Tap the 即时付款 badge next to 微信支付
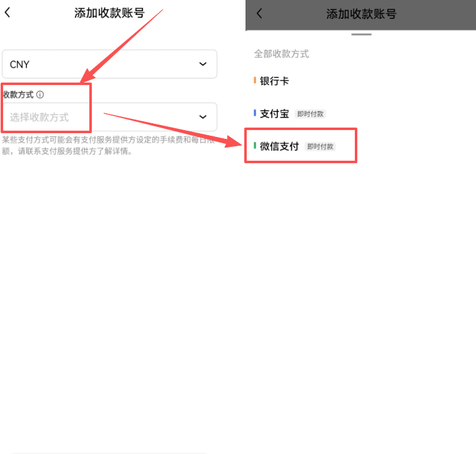Image resolution: width=476 pixels, height=454 pixels. click(320, 146)
